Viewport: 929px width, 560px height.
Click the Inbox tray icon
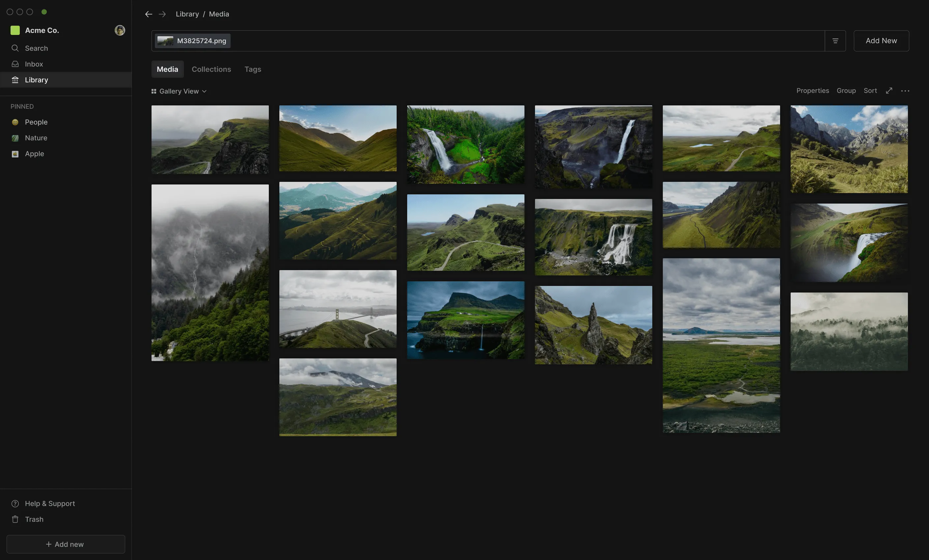point(15,64)
